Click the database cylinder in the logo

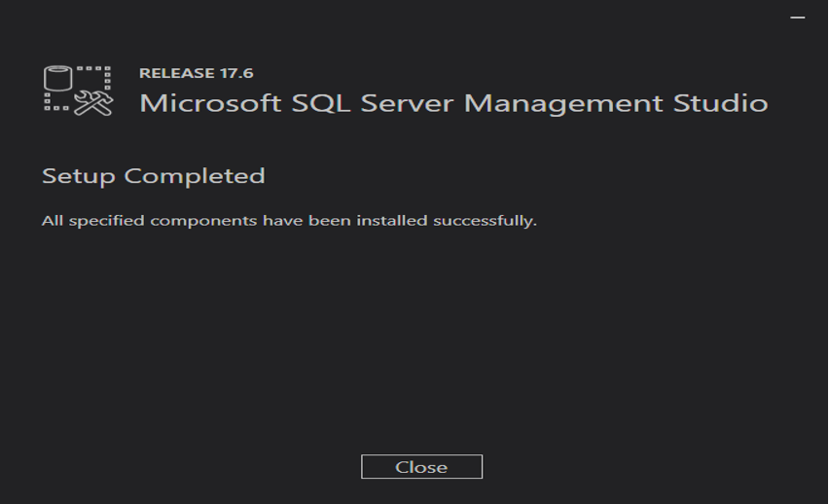point(57,77)
